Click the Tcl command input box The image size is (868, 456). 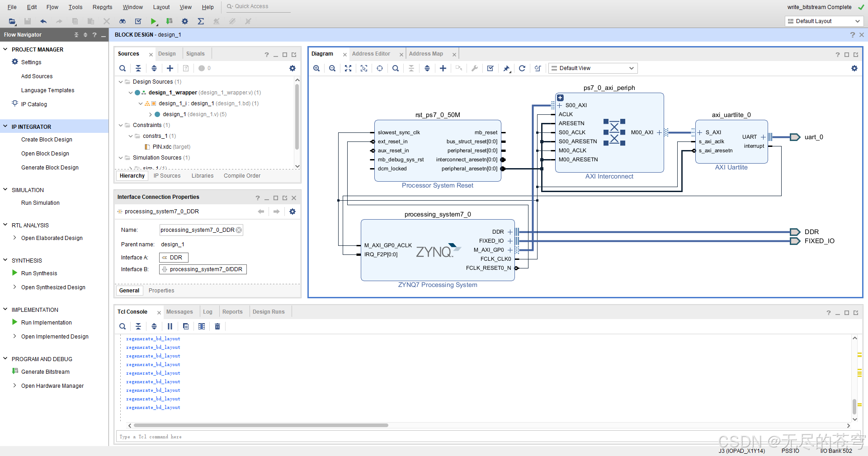tap(487, 437)
